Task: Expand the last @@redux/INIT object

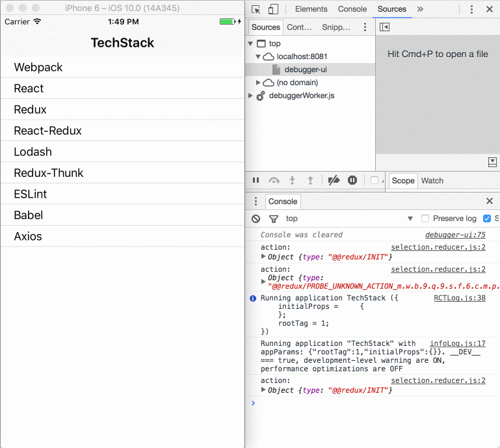Action: click(x=263, y=389)
